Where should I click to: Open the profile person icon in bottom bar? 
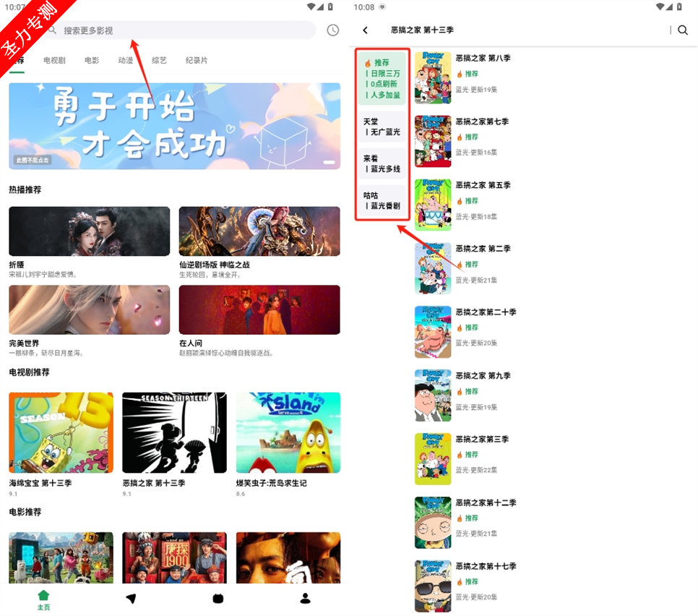306,598
